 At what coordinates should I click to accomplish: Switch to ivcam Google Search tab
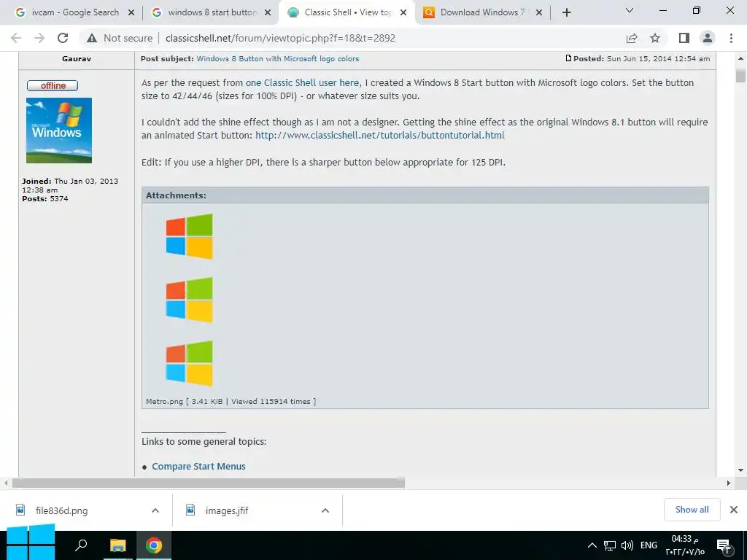pyautogui.click(x=75, y=12)
